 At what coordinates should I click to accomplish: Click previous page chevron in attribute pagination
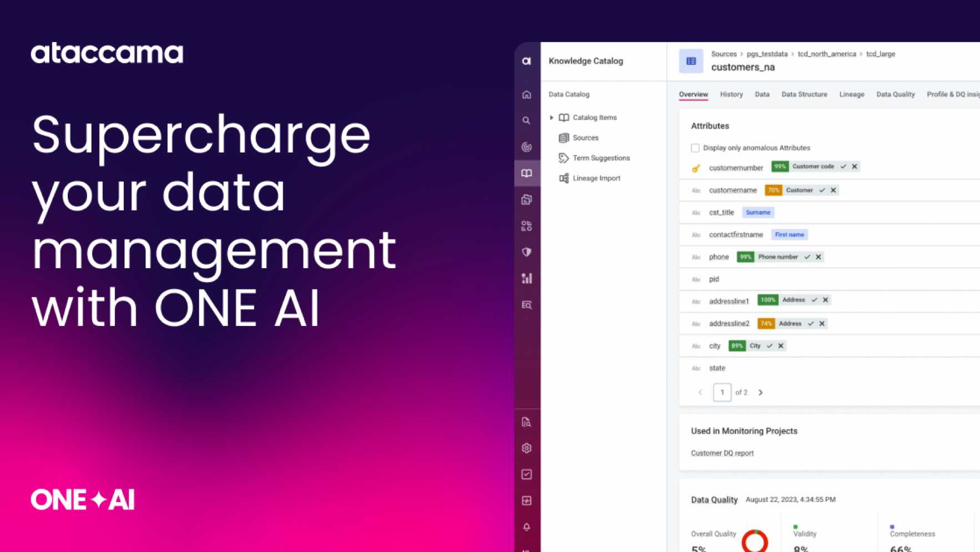pyautogui.click(x=700, y=392)
